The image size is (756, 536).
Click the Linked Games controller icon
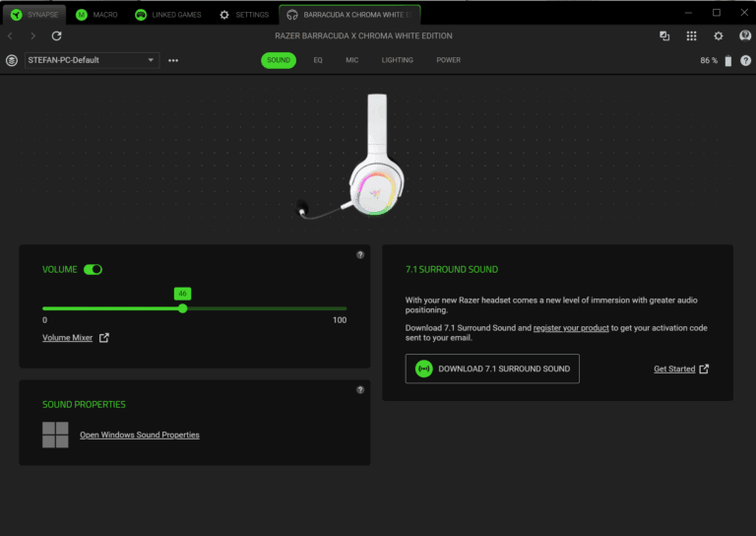[141, 15]
